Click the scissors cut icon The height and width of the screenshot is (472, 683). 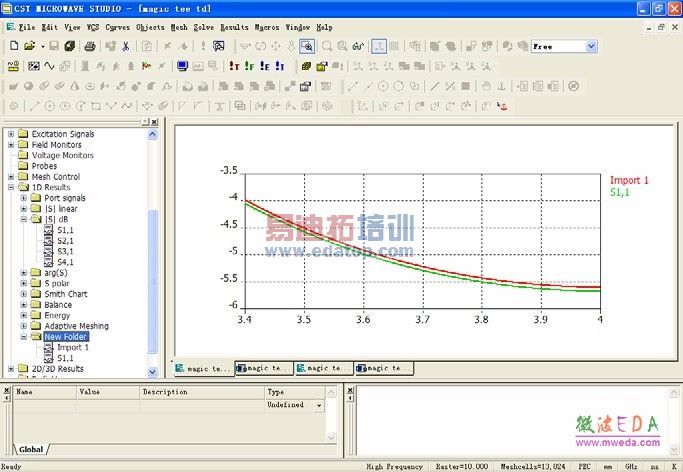[x=126, y=46]
